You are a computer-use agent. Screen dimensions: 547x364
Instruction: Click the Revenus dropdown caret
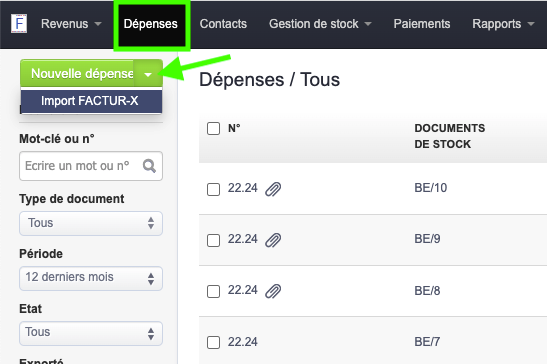pos(98,24)
